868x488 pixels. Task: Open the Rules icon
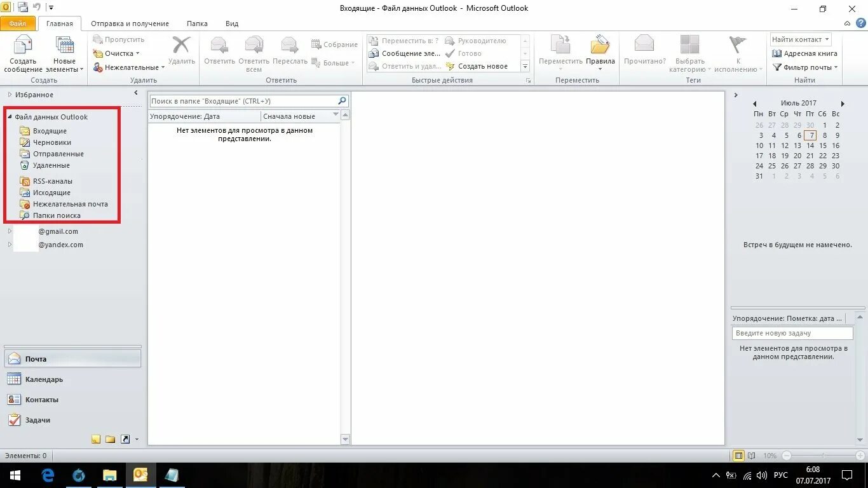600,45
